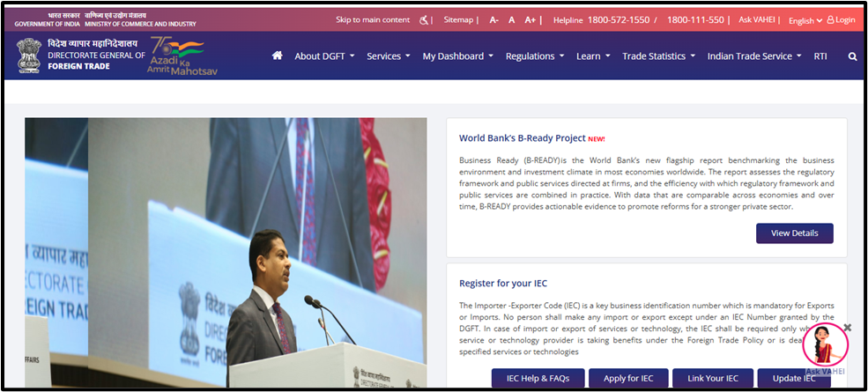Expand the Trade Statistics dropdown menu
Screen dimensions: 868x392
point(659,55)
